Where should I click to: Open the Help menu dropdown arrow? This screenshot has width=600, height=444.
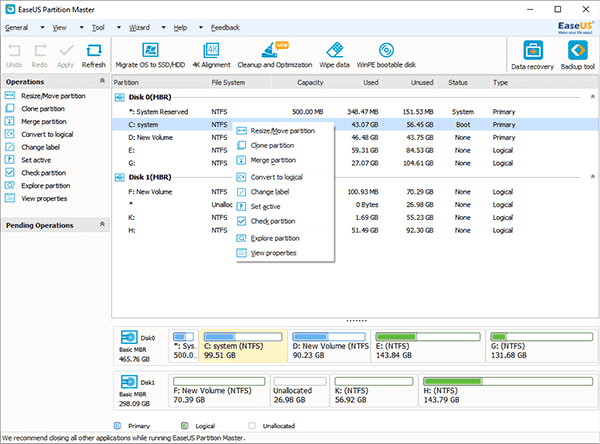[201, 28]
